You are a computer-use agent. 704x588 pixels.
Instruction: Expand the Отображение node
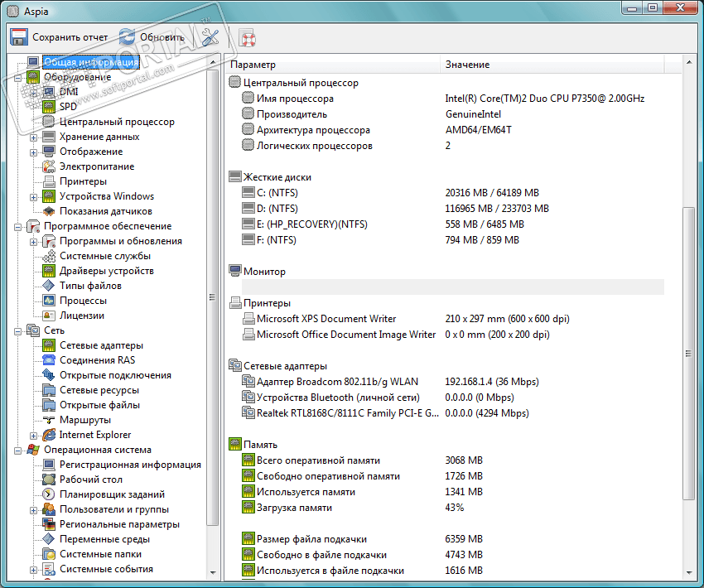click(x=33, y=152)
